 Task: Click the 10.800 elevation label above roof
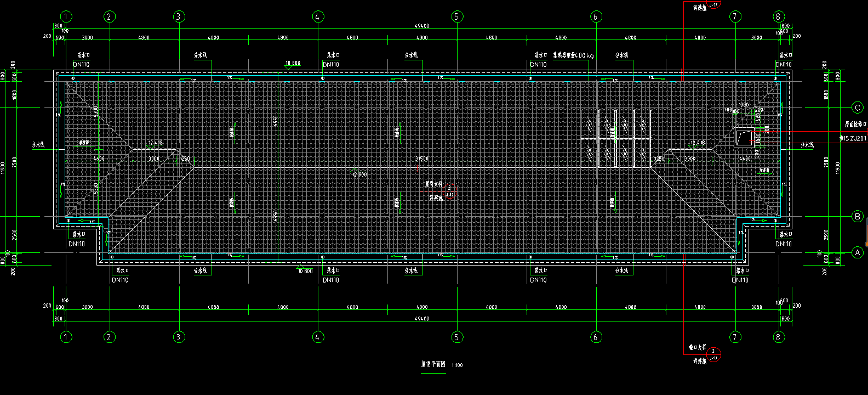coord(293,63)
